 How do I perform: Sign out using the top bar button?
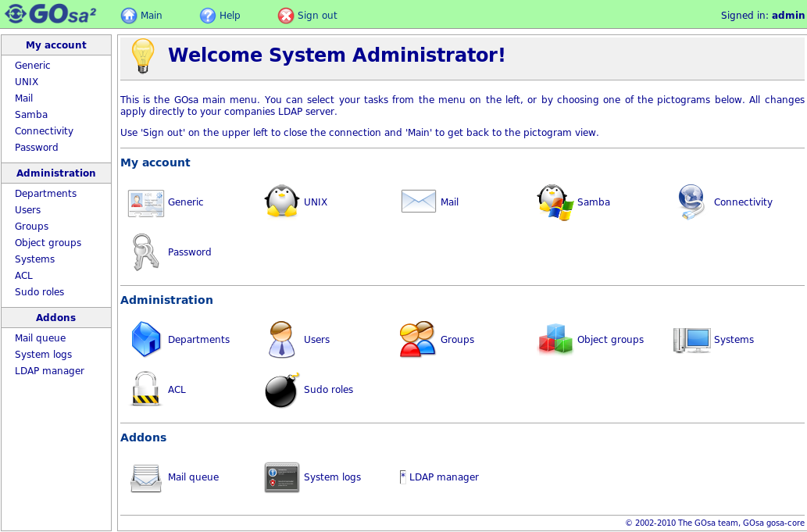click(308, 16)
